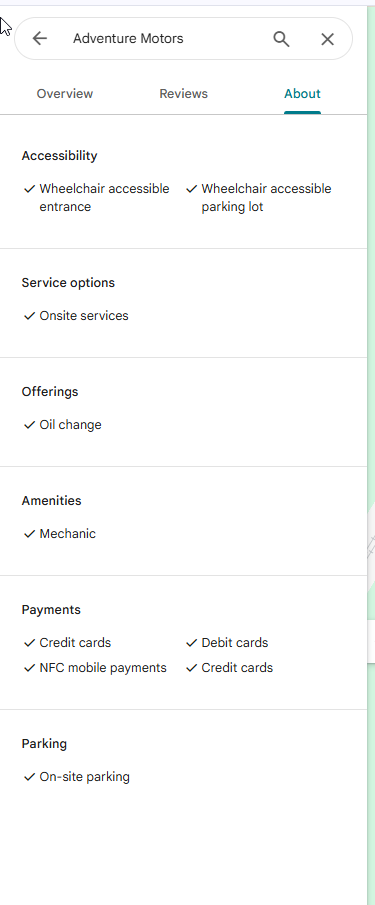This screenshot has height=905, width=375.
Task: Click the back arrow in search bar
Action: pos(39,39)
